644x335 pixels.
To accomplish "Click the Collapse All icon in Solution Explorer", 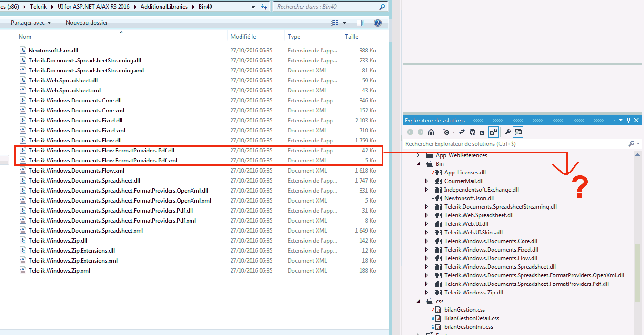I will [x=483, y=132].
